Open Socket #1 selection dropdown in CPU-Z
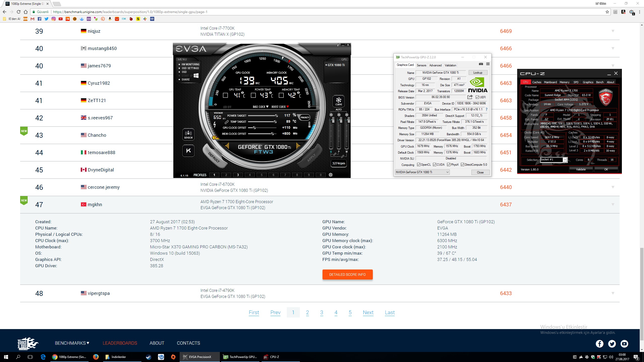This screenshot has height=362, width=644. click(x=554, y=160)
